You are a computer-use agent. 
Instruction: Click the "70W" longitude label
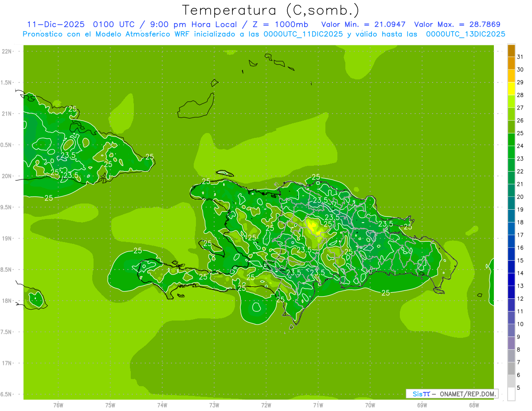pyautogui.click(x=370, y=405)
